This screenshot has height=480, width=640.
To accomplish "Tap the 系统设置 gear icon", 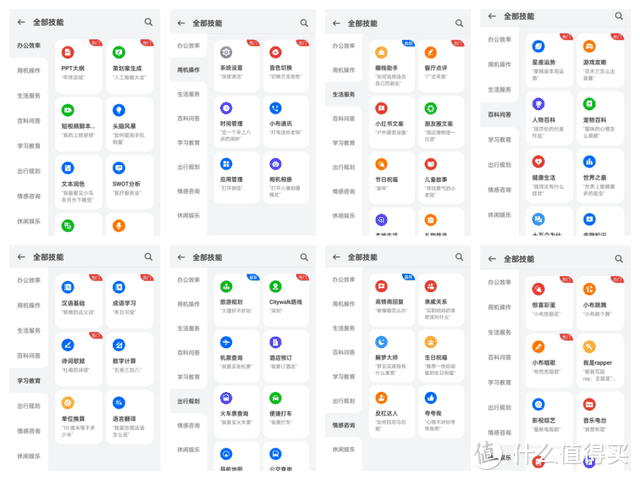I will [226, 51].
